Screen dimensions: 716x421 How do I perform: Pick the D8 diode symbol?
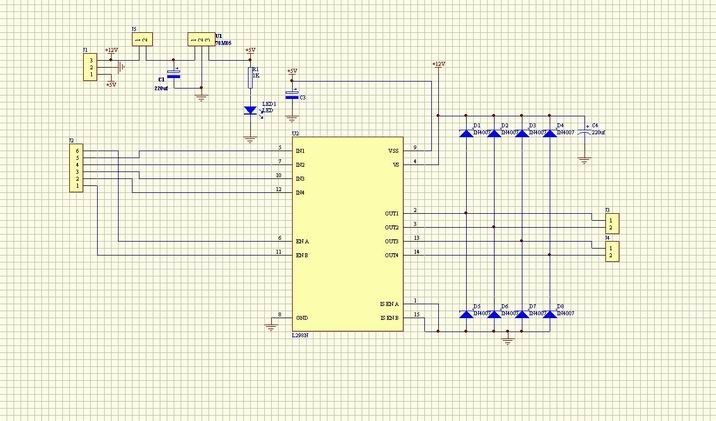[549, 314]
